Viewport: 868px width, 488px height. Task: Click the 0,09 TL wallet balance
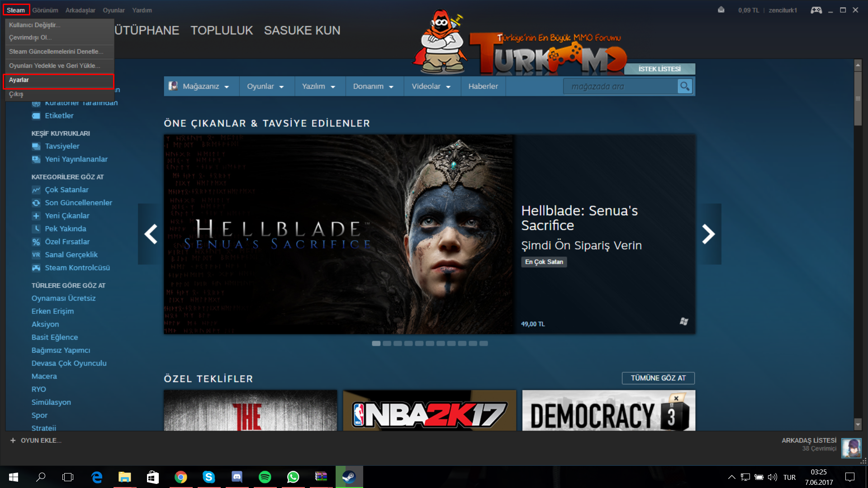(x=749, y=10)
